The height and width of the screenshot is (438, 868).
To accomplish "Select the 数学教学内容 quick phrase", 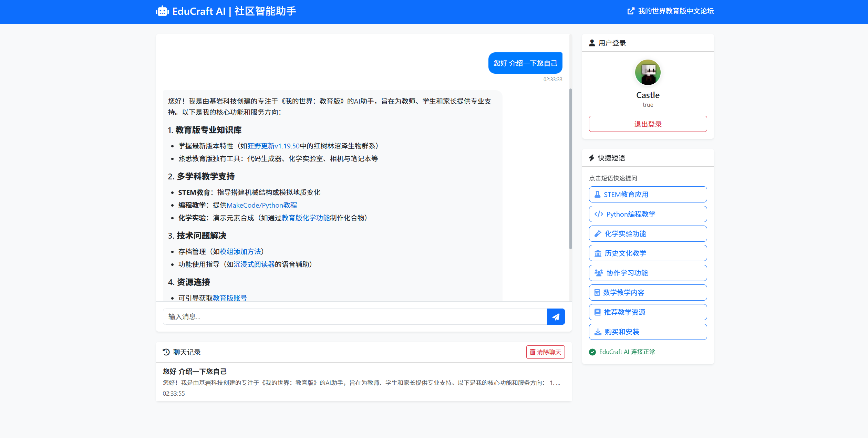I will [648, 293].
